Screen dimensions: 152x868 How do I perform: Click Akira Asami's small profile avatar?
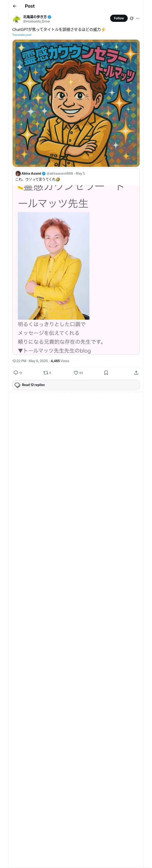[18, 174]
